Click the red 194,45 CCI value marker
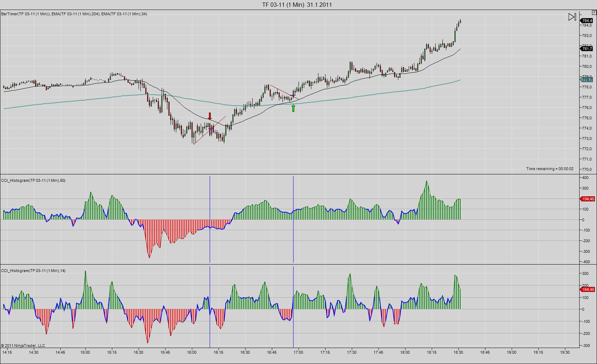This screenshot has width=597, height=364. pyautogui.click(x=587, y=199)
